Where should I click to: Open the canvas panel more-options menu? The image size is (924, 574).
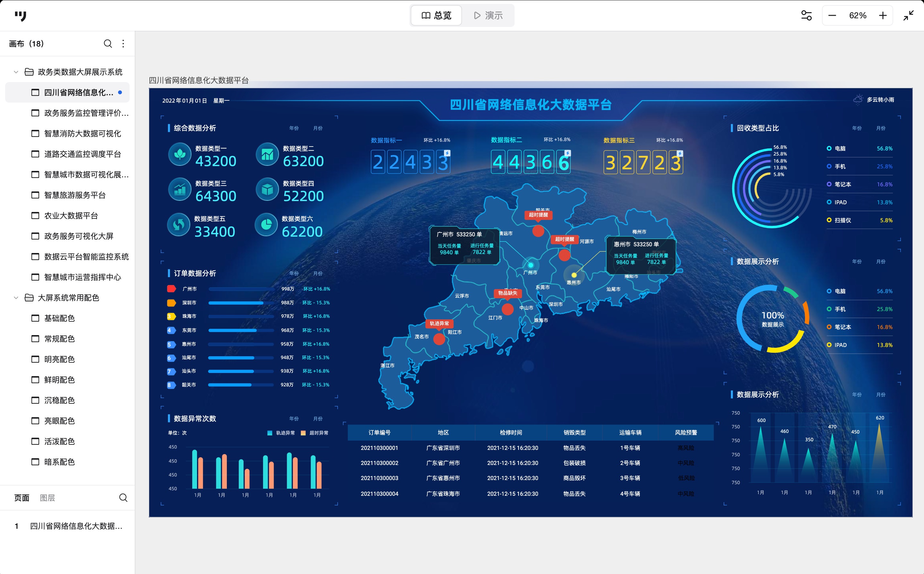(x=123, y=44)
